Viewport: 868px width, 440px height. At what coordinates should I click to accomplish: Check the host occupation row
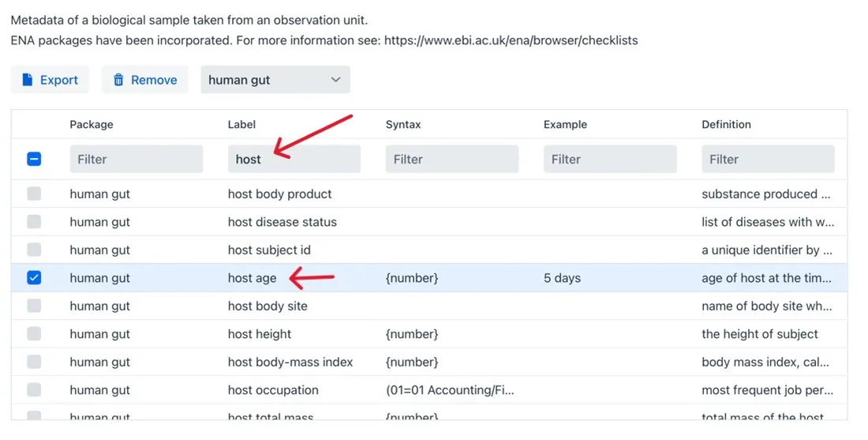coord(34,389)
